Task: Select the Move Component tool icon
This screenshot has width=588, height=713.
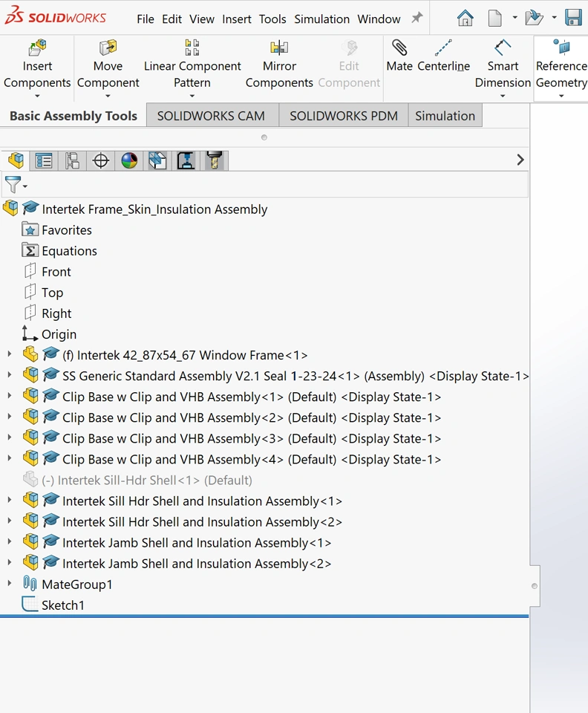Action: (x=108, y=48)
